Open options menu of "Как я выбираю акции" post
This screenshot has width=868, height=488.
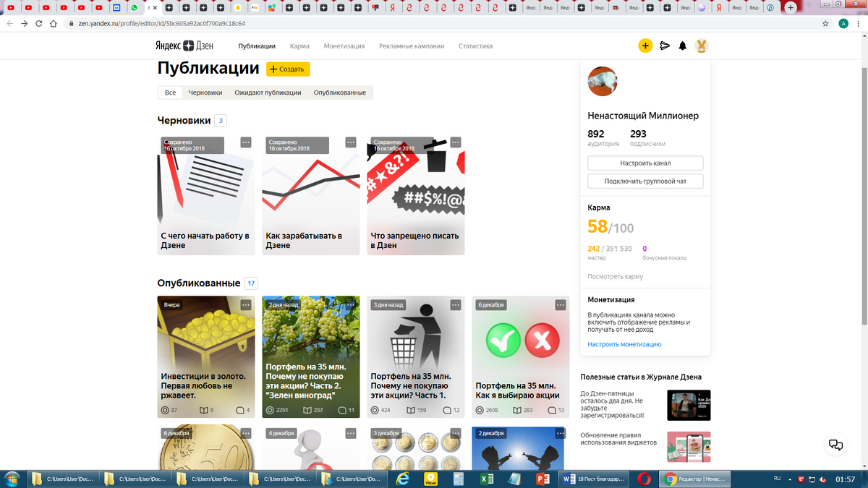coord(561,305)
